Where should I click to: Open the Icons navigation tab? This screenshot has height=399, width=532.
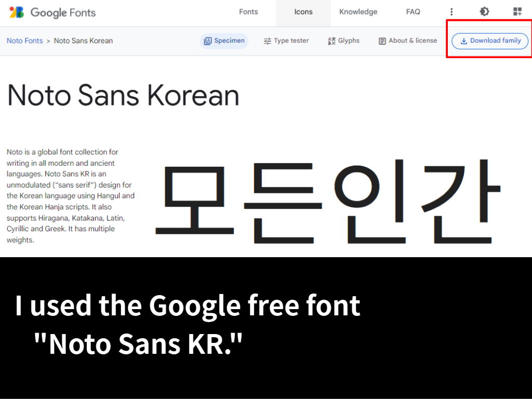[303, 12]
